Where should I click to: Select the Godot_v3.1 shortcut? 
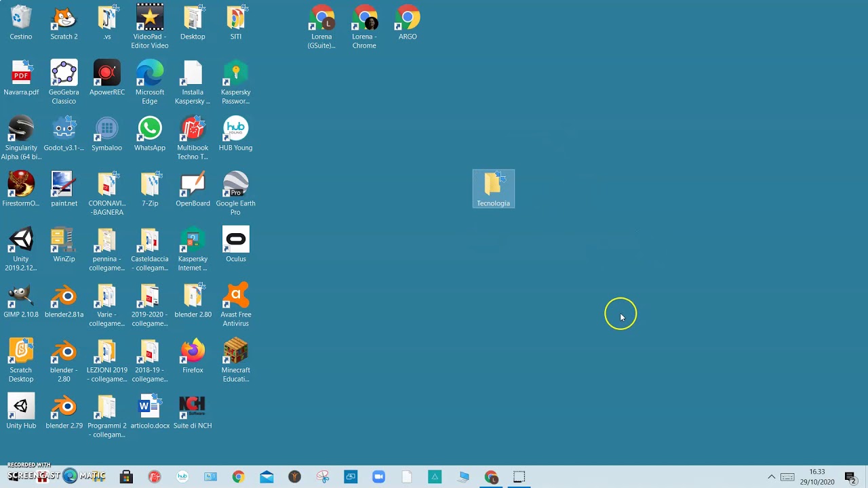64,134
